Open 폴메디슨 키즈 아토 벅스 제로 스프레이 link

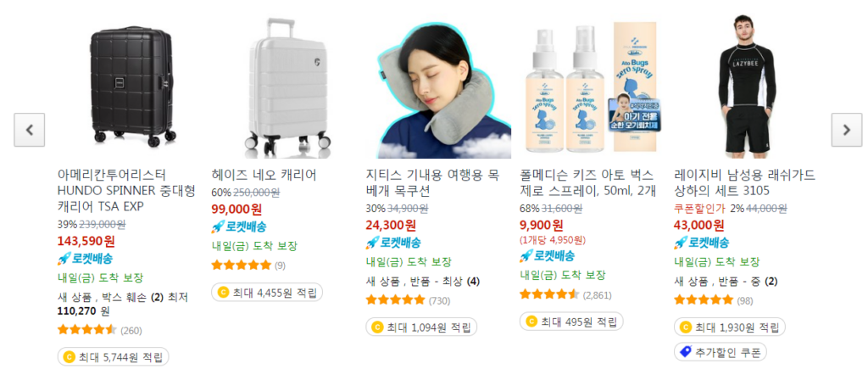(588, 183)
